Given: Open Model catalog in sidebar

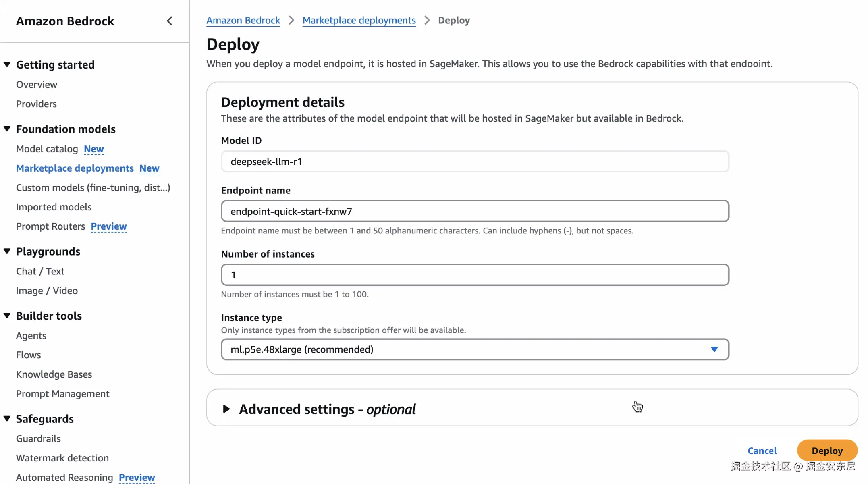Looking at the screenshot, I should tap(47, 149).
